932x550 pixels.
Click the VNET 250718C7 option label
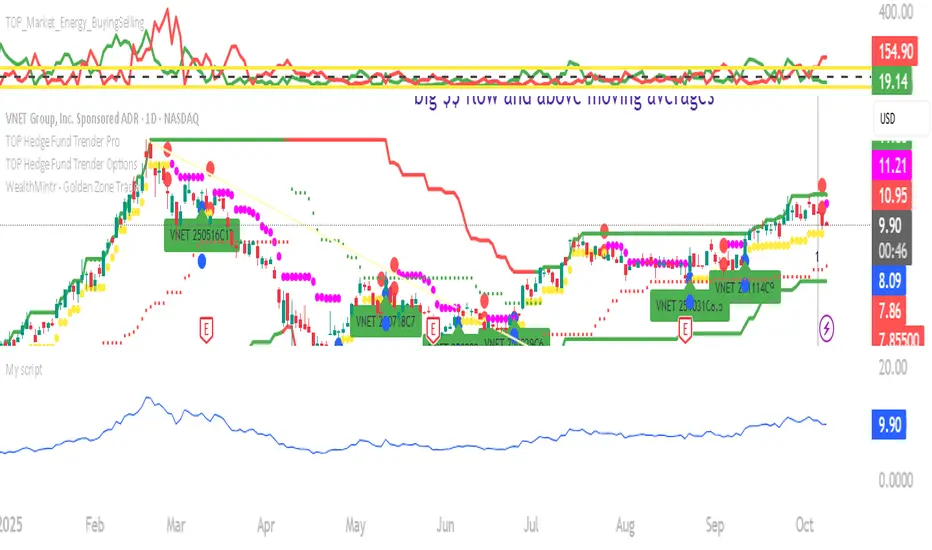coord(386,322)
